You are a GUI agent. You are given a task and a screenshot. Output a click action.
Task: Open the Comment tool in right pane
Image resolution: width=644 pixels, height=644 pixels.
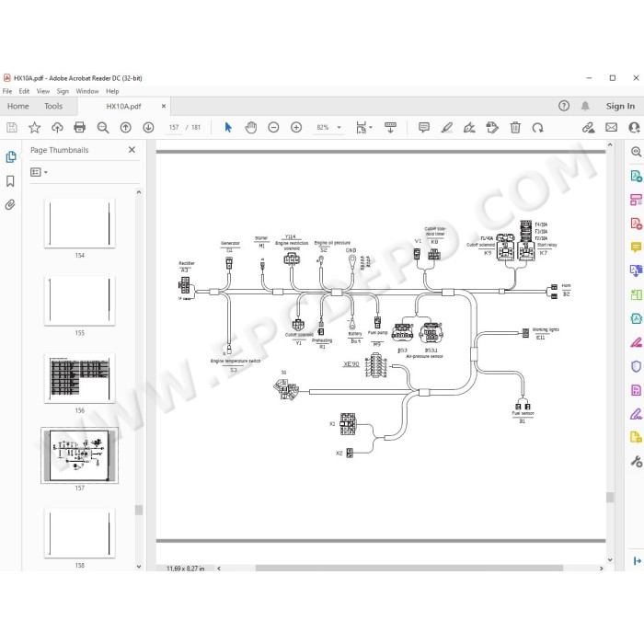[x=636, y=247]
